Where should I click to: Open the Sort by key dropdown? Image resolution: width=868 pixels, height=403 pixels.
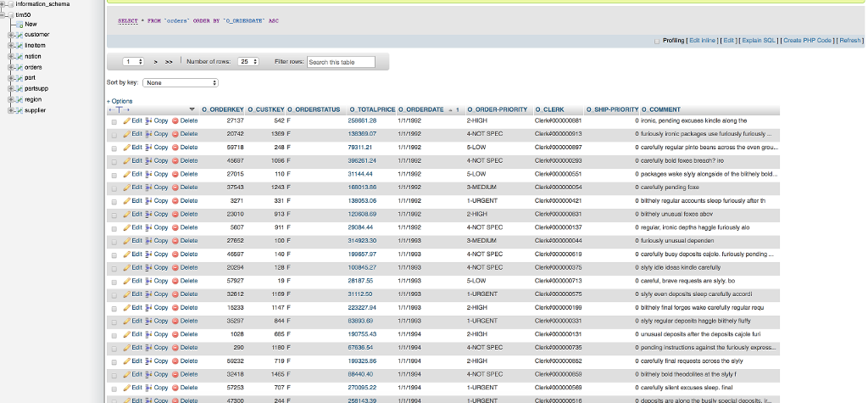pyautogui.click(x=181, y=82)
